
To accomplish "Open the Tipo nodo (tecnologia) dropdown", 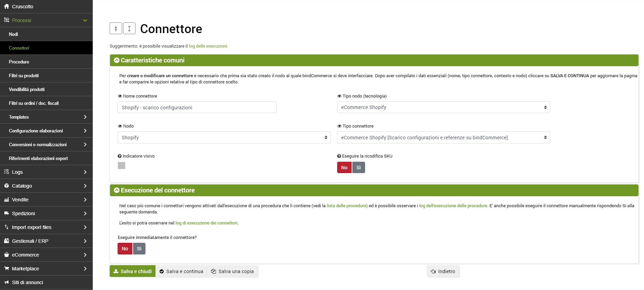I will pyautogui.click(x=443, y=107).
